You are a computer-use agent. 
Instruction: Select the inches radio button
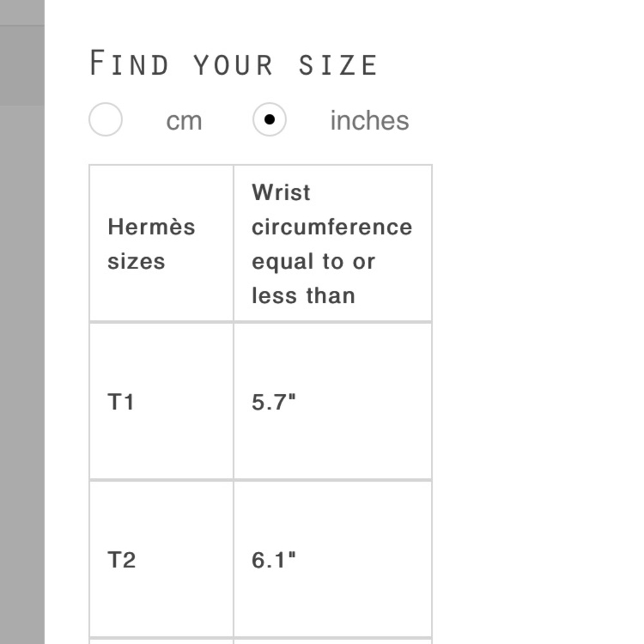pyautogui.click(x=269, y=120)
